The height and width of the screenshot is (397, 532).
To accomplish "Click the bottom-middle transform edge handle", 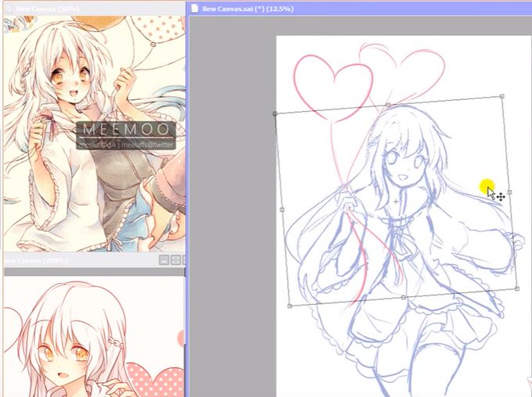I will tap(403, 297).
